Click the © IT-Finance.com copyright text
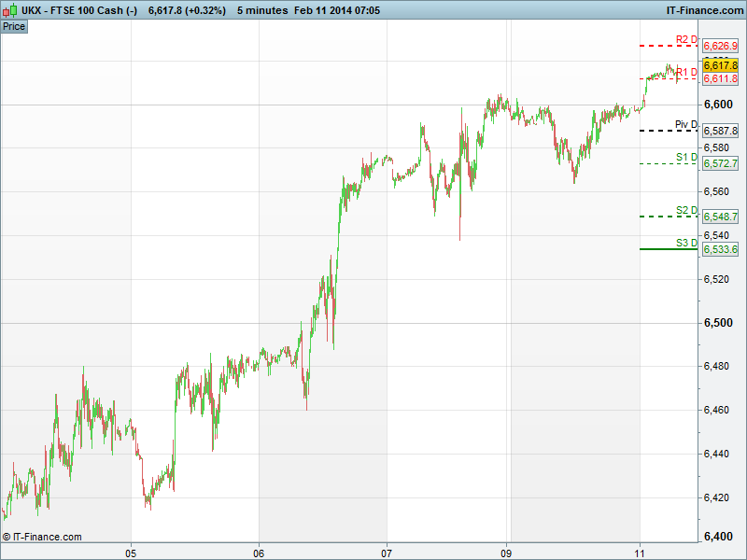 coord(42,537)
